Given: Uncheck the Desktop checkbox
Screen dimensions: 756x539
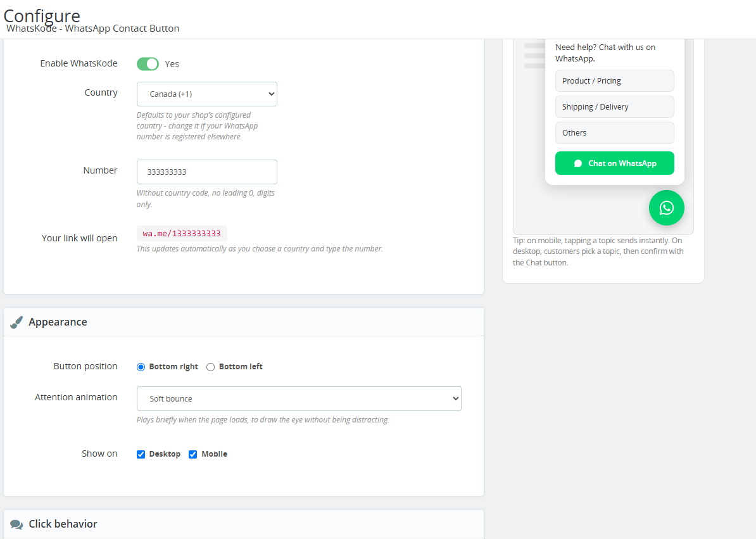Looking at the screenshot, I should (141, 454).
